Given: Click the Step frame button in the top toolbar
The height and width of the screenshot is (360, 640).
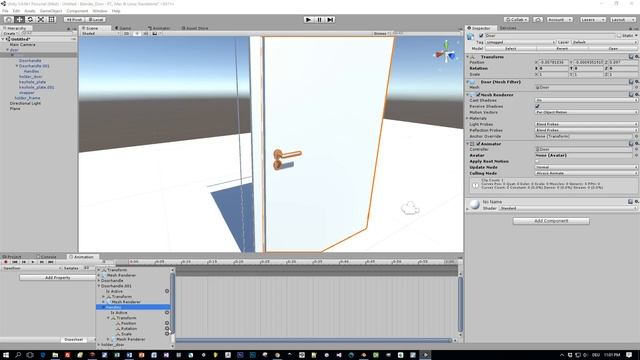Looking at the screenshot, I should [330, 20].
